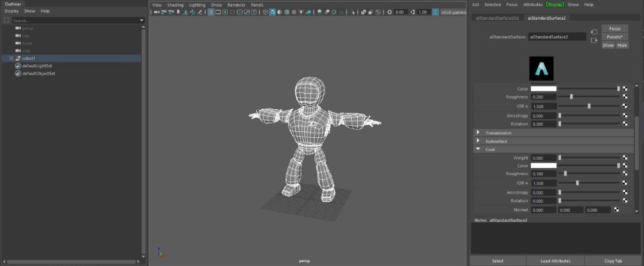Open the viewport Lighting menu
The width and height of the screenshot is (644, 266).
click(197, 5)
